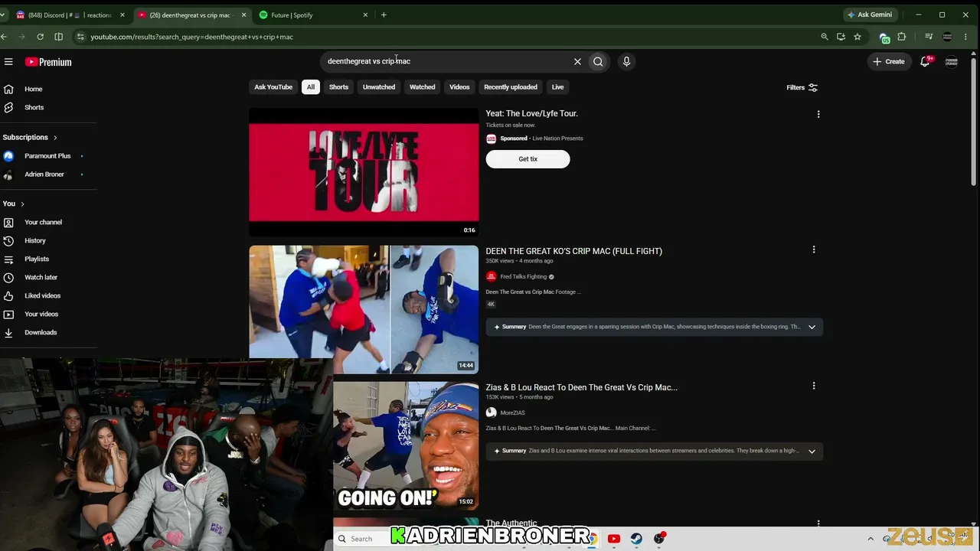Screen dimensions: 980x551
Task: Select the All filter chip
Action: [x=310, y=87]
